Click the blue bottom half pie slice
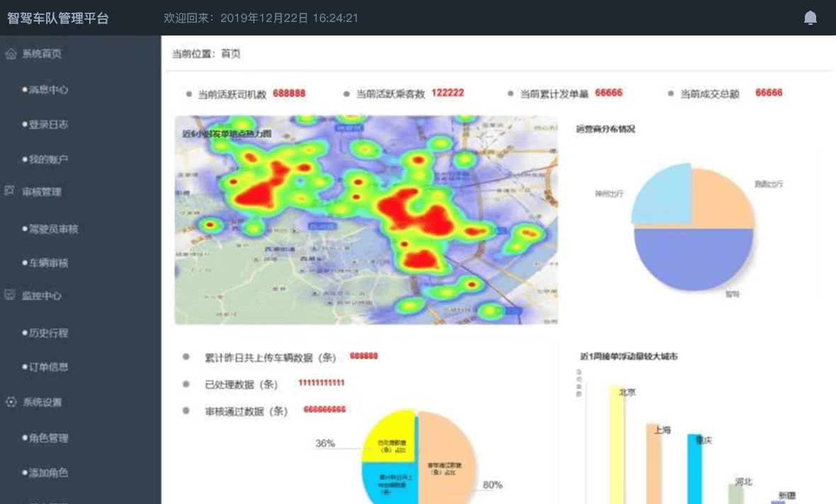This screenshot has height=504, width=836. click(693, 258)
